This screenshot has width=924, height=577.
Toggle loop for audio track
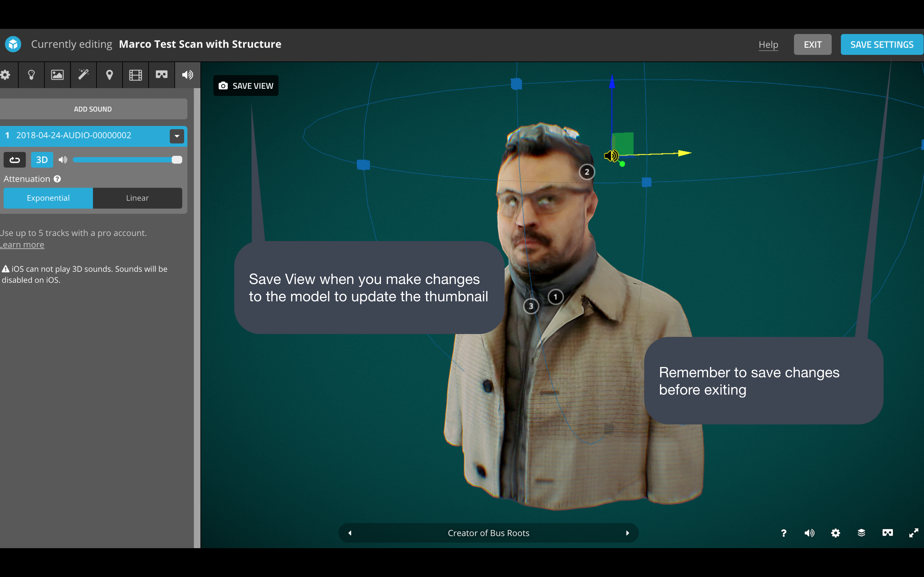point(14,160)
